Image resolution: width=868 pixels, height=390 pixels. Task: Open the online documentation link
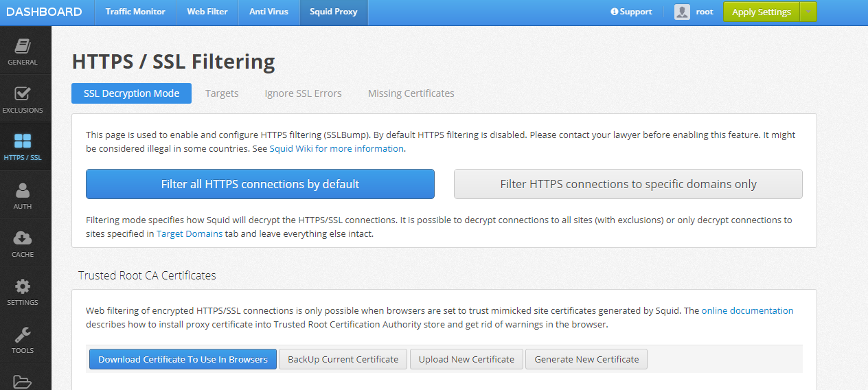pyautogui.click(x=747, y=310)
